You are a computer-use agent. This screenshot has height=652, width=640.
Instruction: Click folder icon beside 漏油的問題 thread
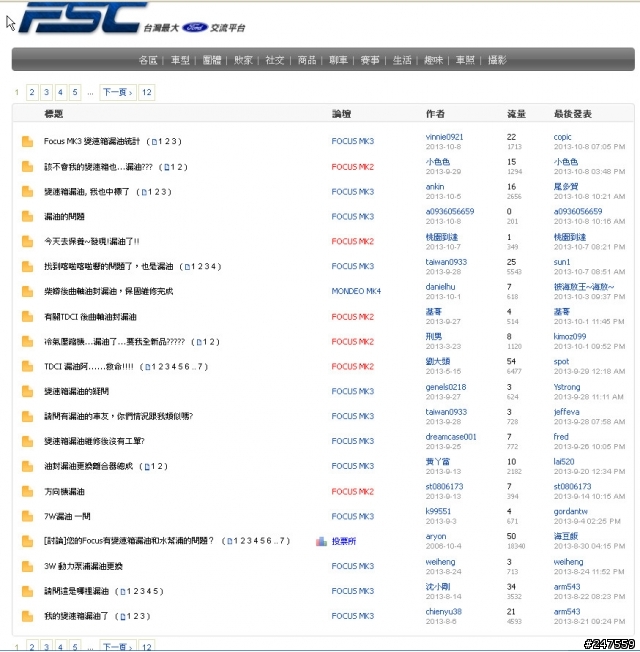pos(27,217)
